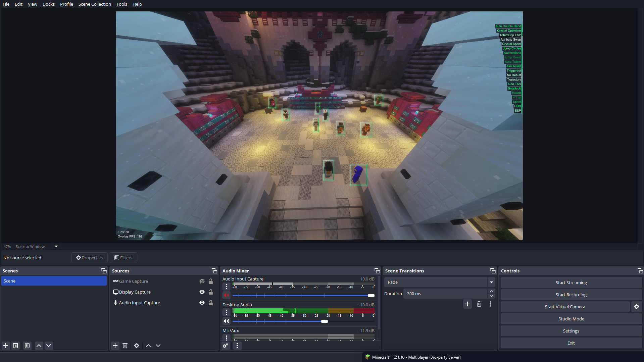
Task: Show the hidden Game Capture source
Action: (202, 281)
